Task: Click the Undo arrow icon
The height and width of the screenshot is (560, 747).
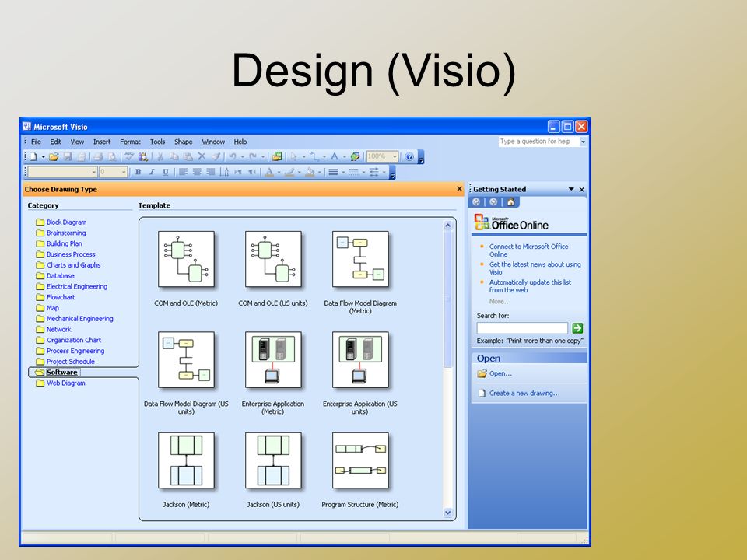Action: click(x=233, y=156)
